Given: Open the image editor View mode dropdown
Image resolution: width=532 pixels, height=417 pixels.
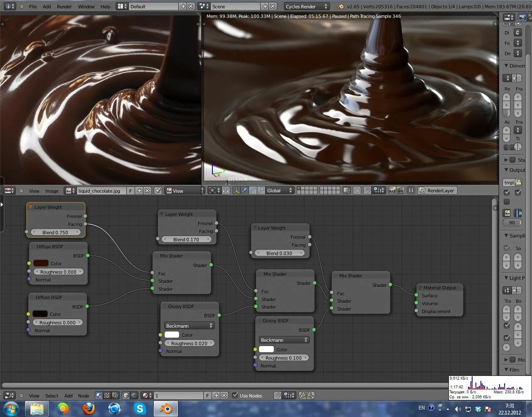Looking at the screenshot, I should coord(183,191).
